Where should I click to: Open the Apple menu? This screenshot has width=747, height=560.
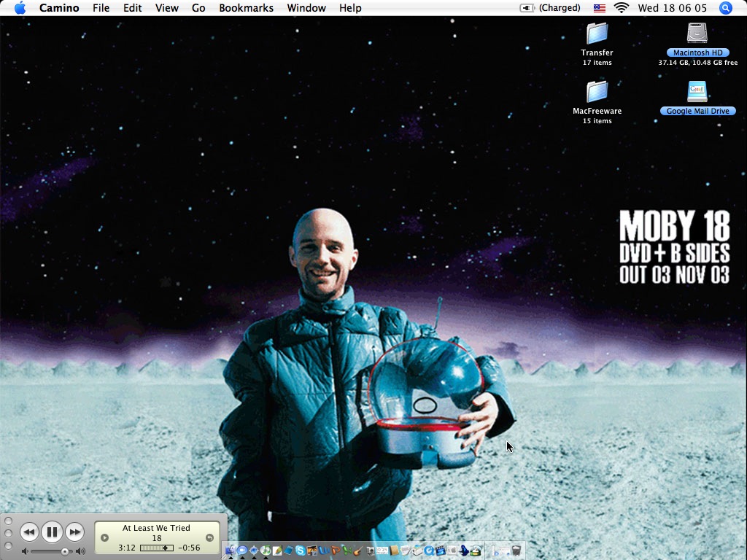(x=20, y=8)
